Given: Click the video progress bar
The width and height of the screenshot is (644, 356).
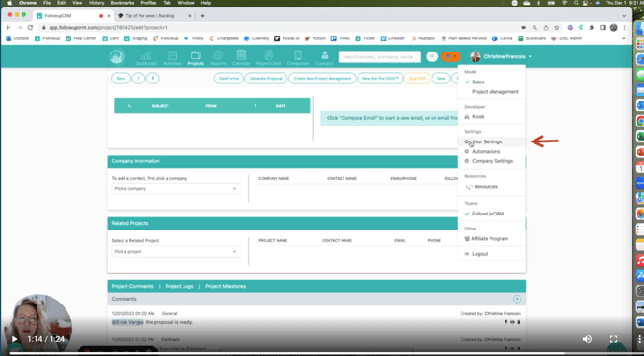Looking at the screenshot, I should [x=322, y=353].
